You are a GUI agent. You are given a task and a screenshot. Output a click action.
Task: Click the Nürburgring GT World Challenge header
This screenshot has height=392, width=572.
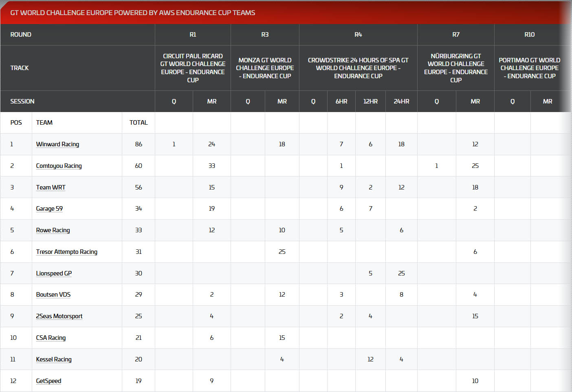pos(456,68)
